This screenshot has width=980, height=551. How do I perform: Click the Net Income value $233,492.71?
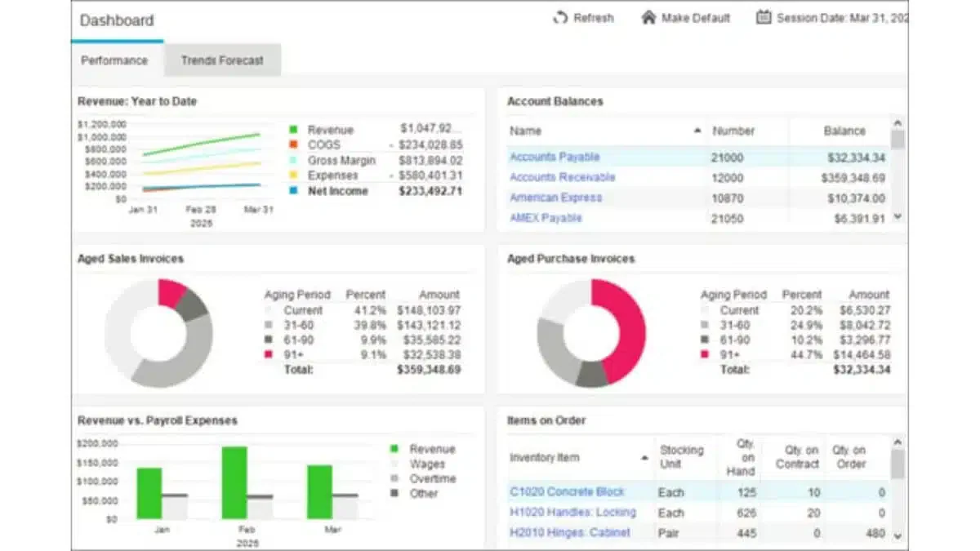tap(430, 191)
